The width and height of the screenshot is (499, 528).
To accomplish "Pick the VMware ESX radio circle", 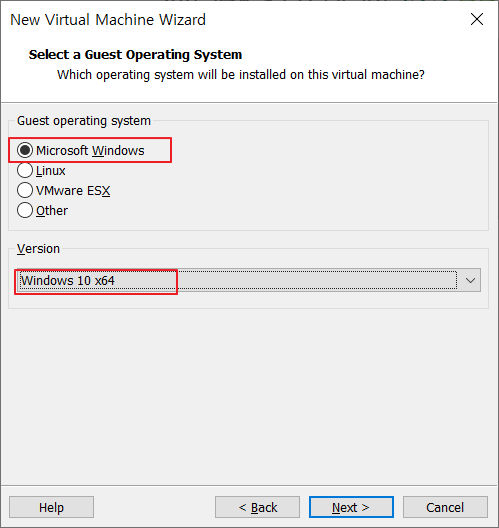I will pos(25,190).
